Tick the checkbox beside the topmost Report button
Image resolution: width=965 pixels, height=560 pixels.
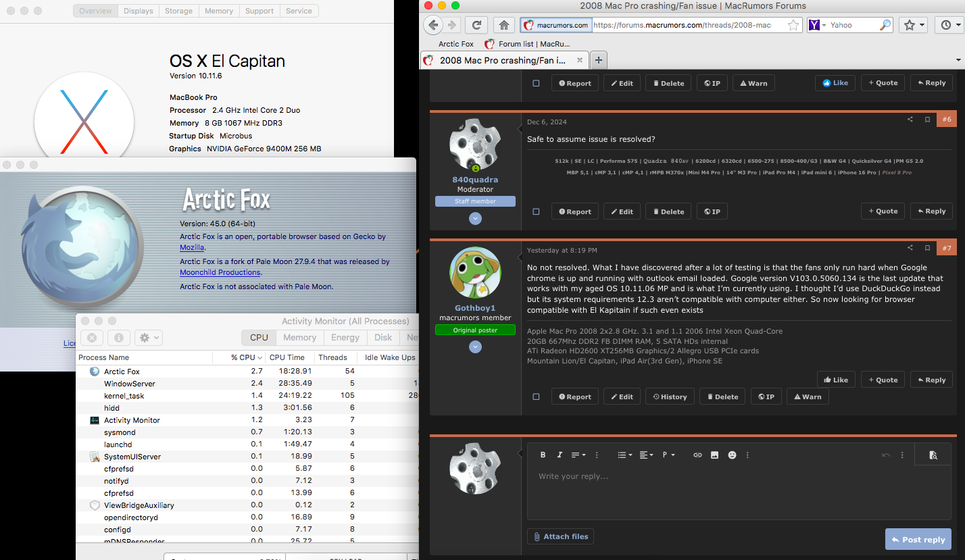[536, 83]
